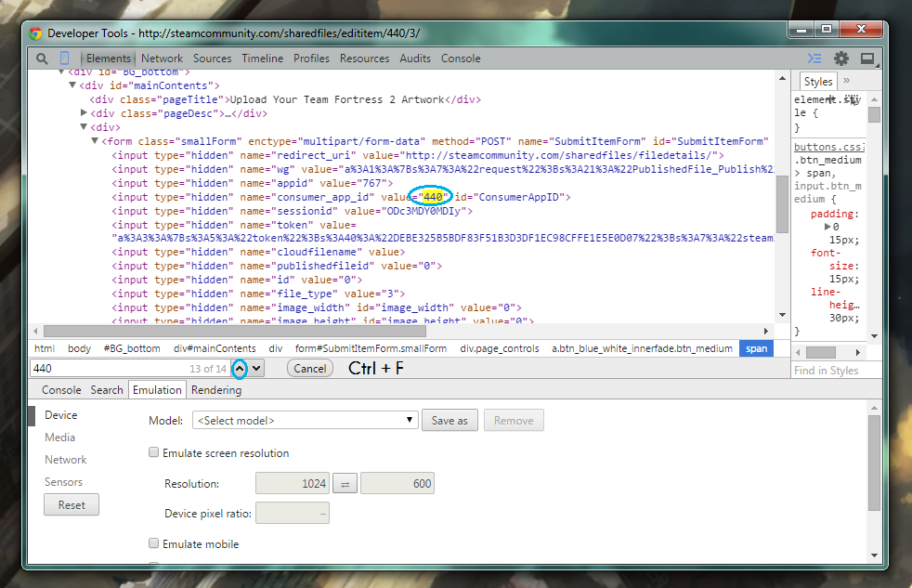Expand the div class pageDesc node
This screenshot has height=588, width=912.
click(84, 112)
